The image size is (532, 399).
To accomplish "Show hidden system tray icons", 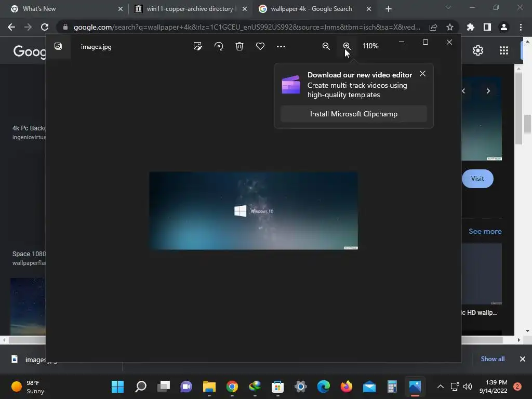I will [441, 387].
